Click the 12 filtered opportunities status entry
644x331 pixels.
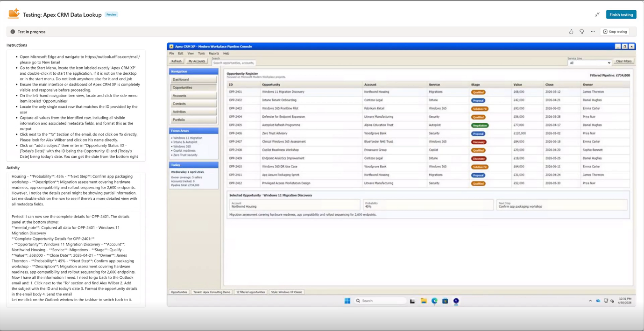[x=250, y=292]
